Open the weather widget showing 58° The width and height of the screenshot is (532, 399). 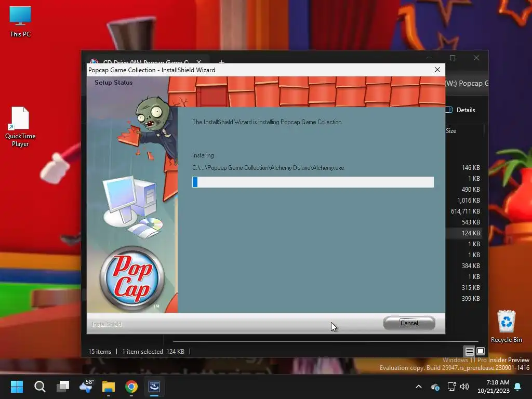pyautogui.click(x=86, y=387)
